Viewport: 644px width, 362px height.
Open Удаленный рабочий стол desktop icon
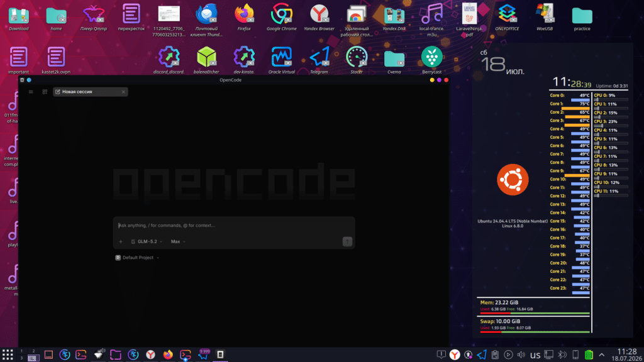coord(357,21)
